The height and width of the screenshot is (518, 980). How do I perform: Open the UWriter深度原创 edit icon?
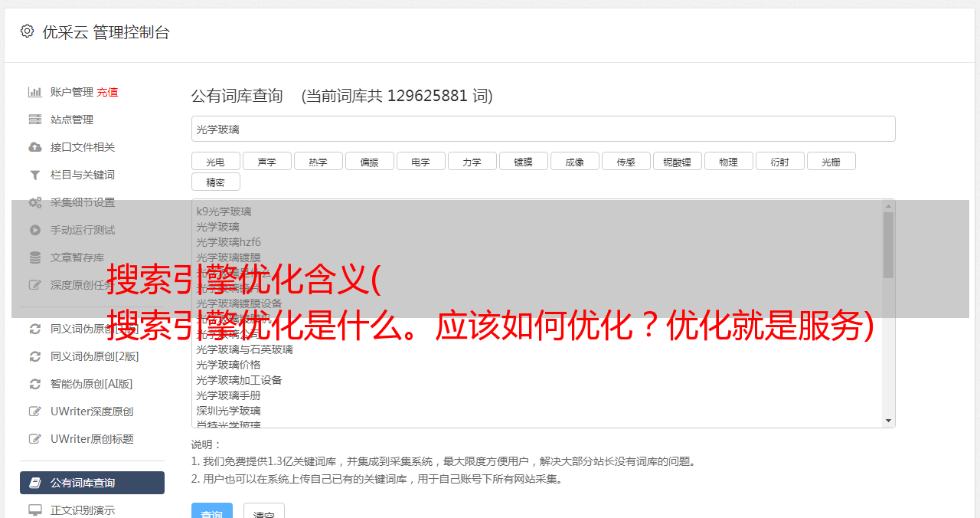click(34, 411)
